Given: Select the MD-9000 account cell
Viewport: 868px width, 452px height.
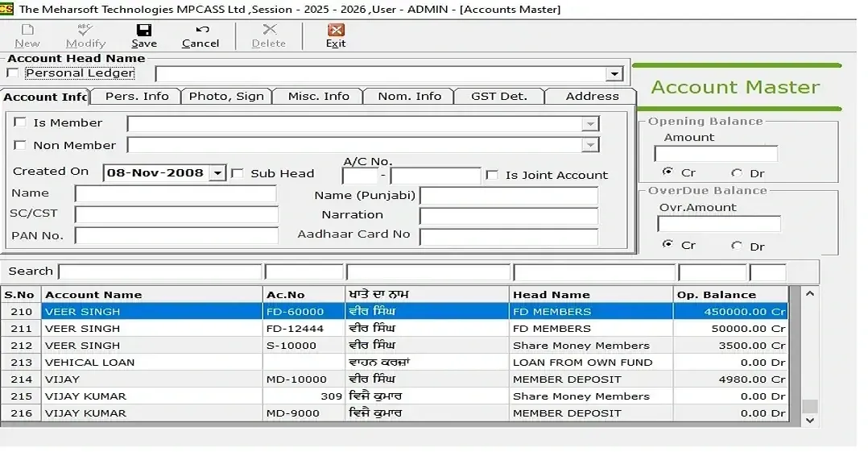Looking at the screenshot, I should click(x=304, y=413).
